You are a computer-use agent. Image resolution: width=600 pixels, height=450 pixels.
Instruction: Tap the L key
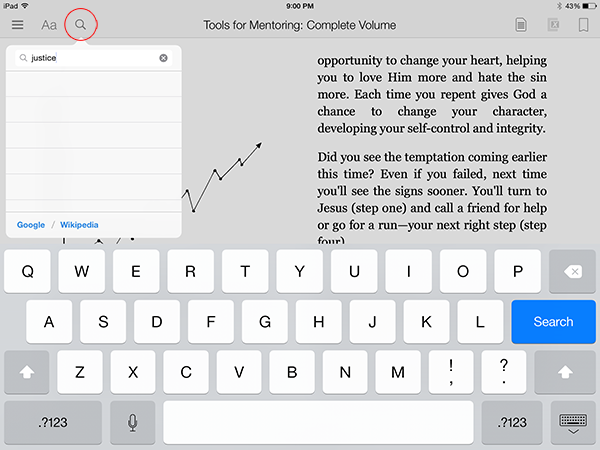[480, 322]
